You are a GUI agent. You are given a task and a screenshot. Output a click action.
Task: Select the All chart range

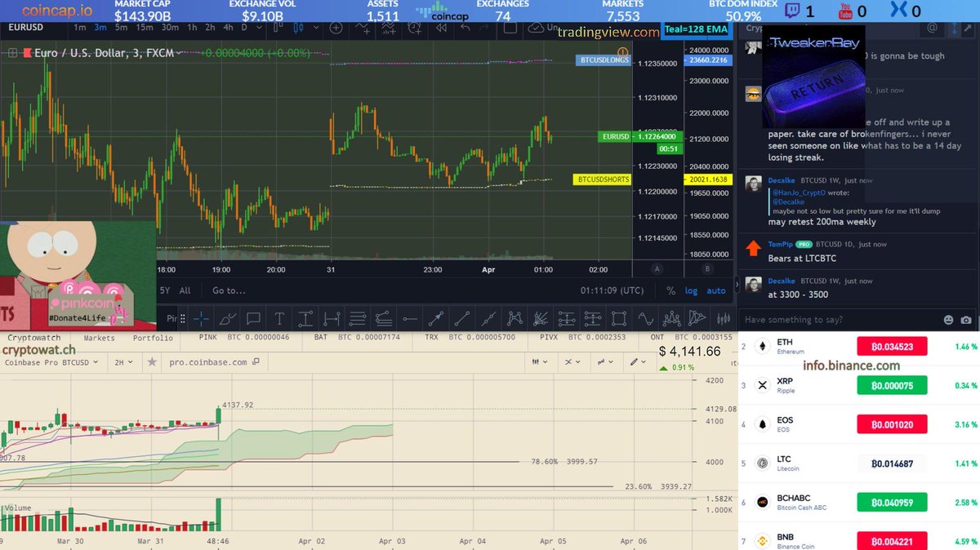tap(185, 291)
